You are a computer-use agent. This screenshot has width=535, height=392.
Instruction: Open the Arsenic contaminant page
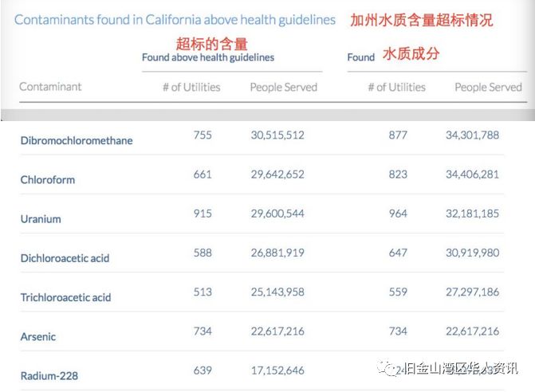click(x=38, y=336)
